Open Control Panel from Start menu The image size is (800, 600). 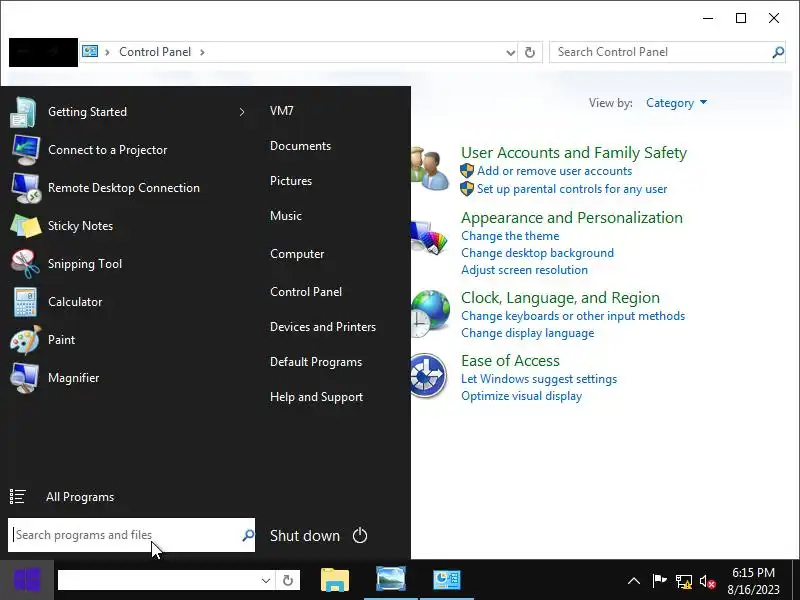[x=306, y=292]
